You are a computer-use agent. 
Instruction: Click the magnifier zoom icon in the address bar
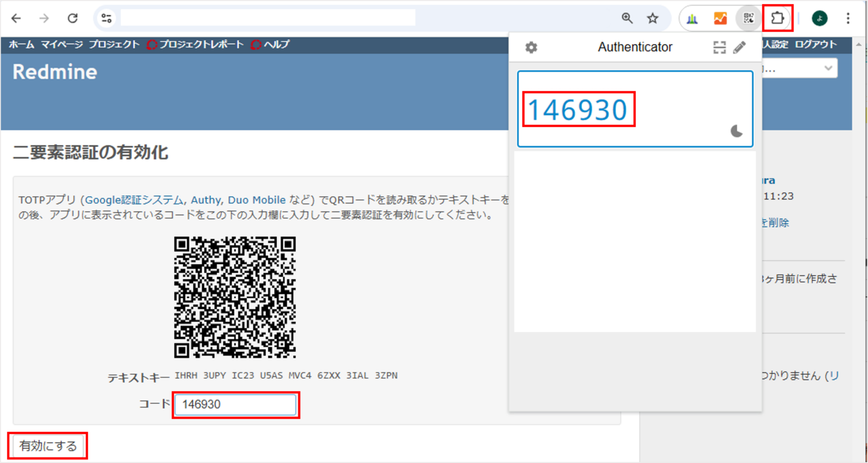click(627, 18)
